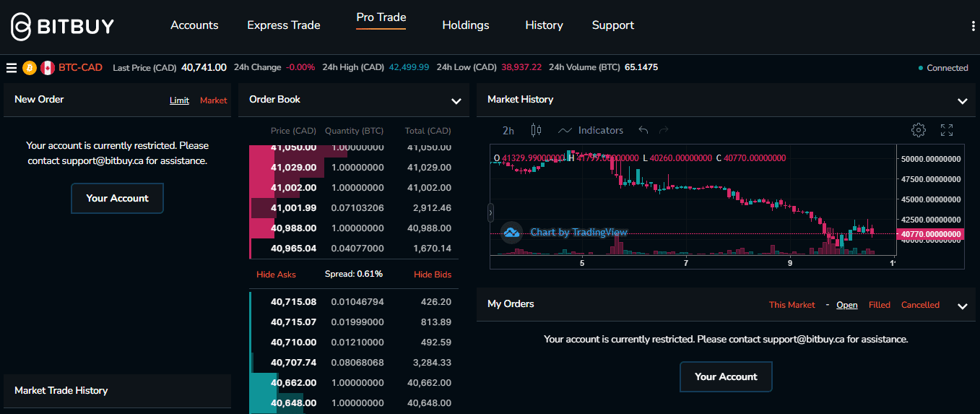Click the 24h High 42,499.99 value
Viewport: 980px width, 414px height.
[x=409, y=67]
